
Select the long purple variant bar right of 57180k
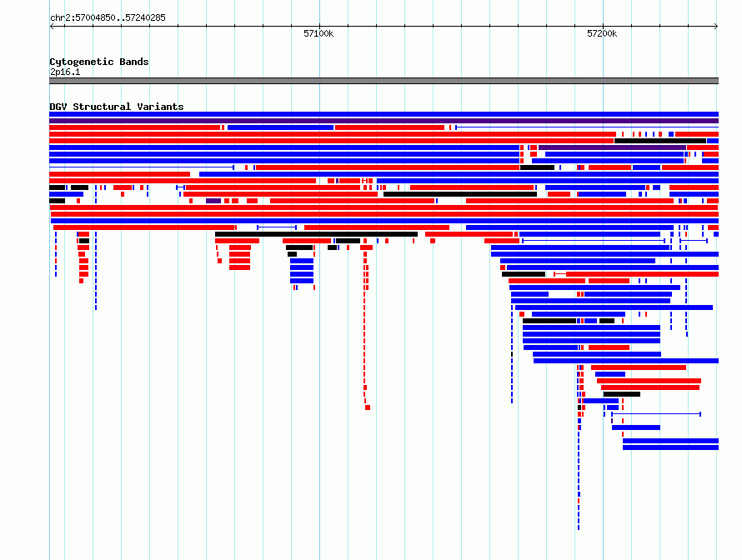612,147
